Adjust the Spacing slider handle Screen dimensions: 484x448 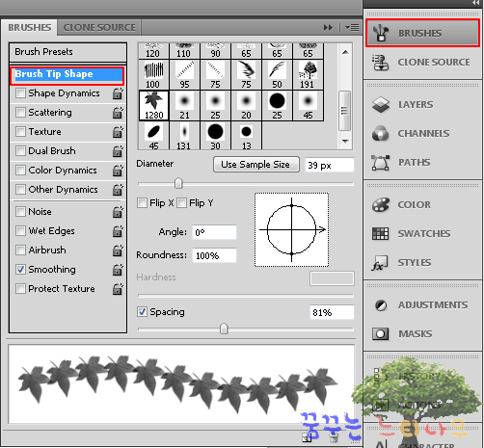(x=224, y=329)
